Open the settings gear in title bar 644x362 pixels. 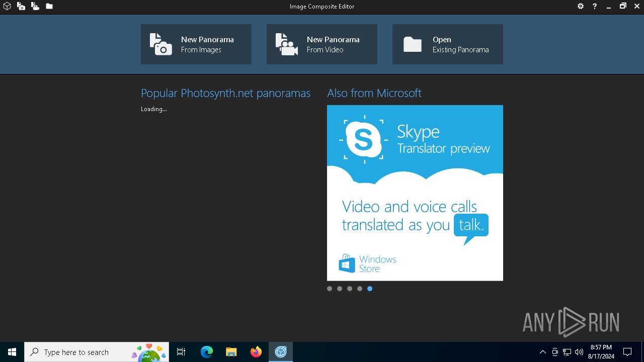[x=581, y=7]
